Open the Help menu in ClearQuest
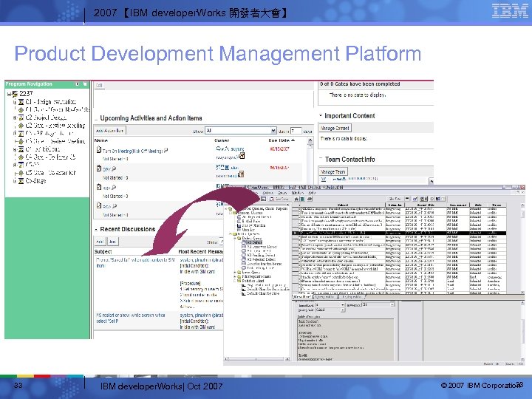The width and height of the screenshot is (532, 399). (x=312, y=193)
